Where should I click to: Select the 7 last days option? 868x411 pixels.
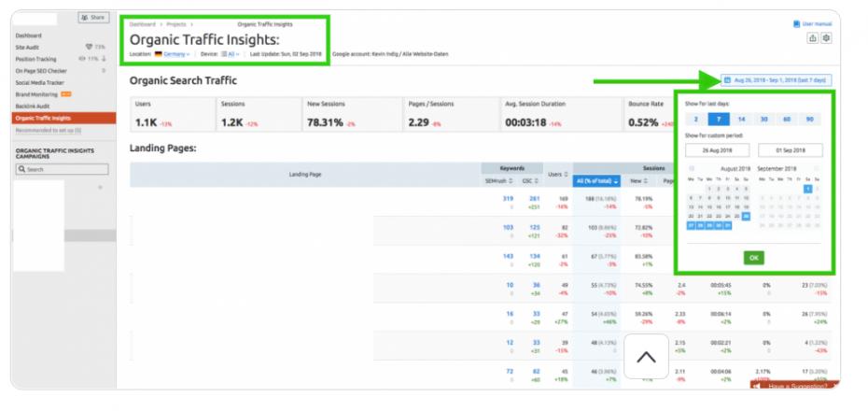719,120
